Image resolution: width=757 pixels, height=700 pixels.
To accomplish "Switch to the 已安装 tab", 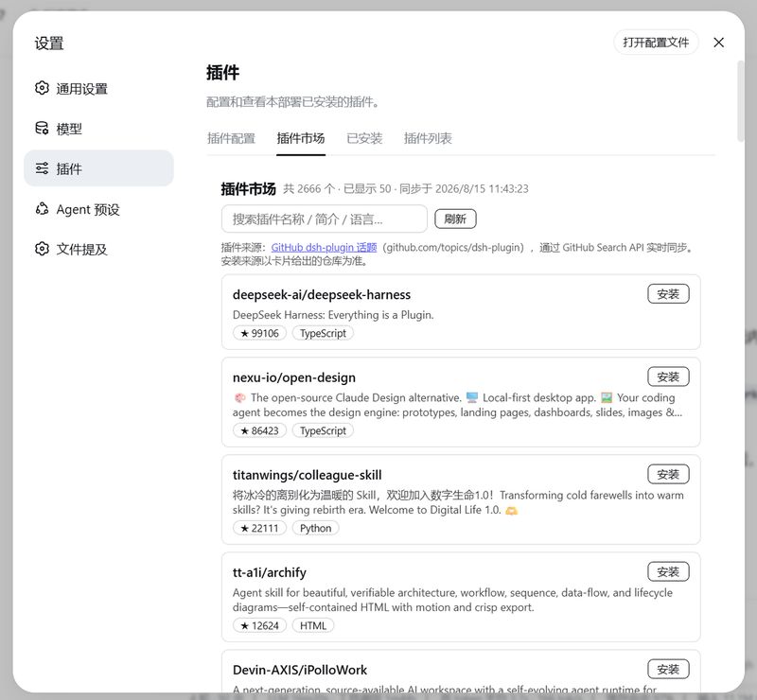I will point(364,138).
